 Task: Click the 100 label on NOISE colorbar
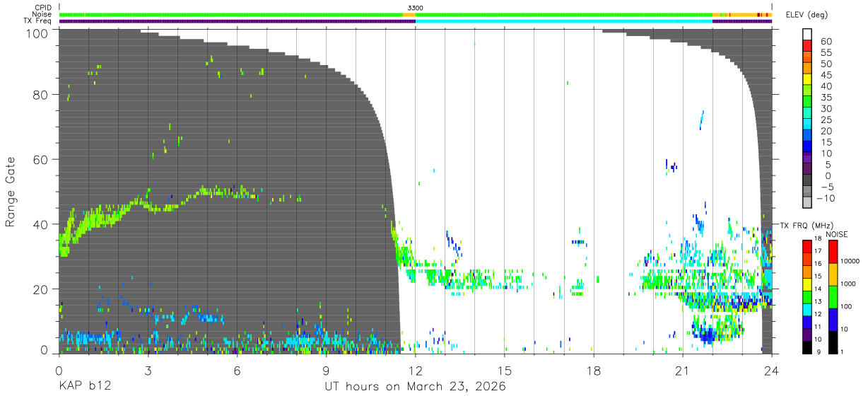coord(846,306)
